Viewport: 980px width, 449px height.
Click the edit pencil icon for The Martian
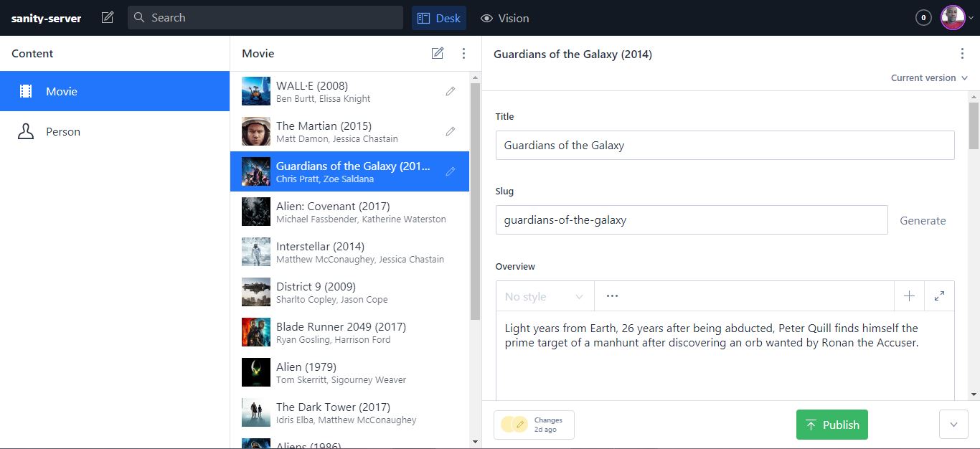451,131
